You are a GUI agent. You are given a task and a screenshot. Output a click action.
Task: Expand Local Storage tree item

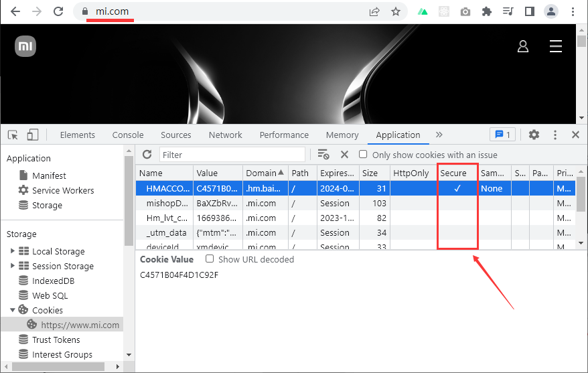(12, 251)
